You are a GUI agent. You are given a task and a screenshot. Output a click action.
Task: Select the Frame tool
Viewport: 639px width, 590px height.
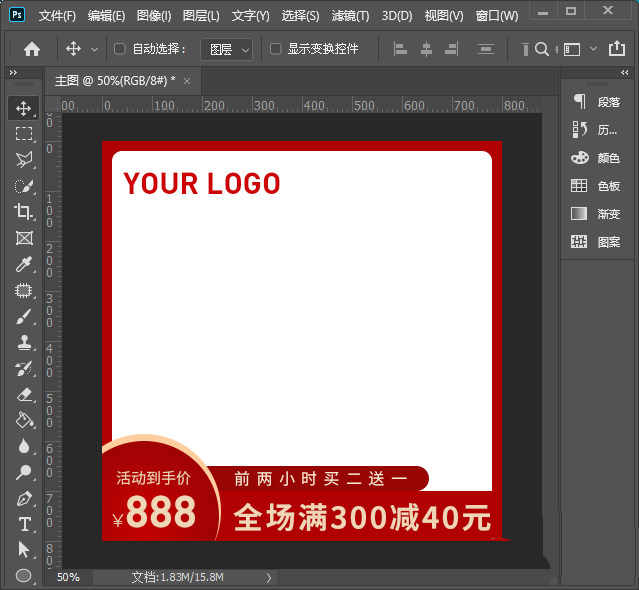pos(24,238)
